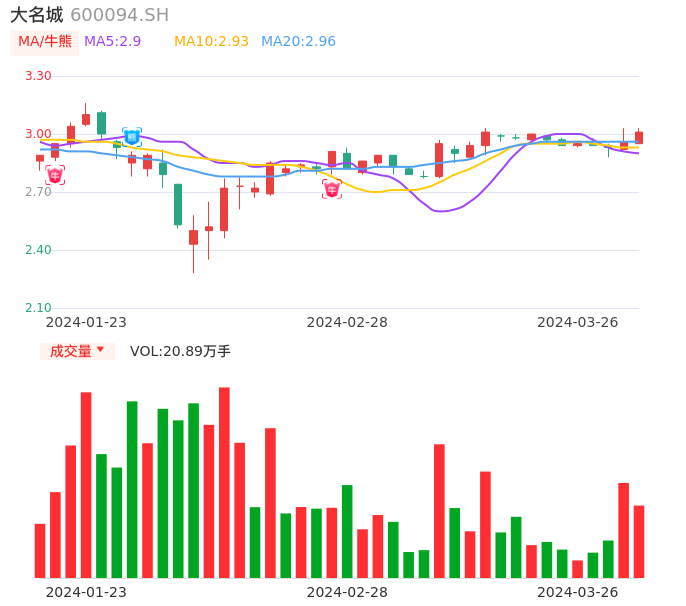
Task: Click the 2024-01-23 date on price chart axis
Action: [x=86, y=322]
